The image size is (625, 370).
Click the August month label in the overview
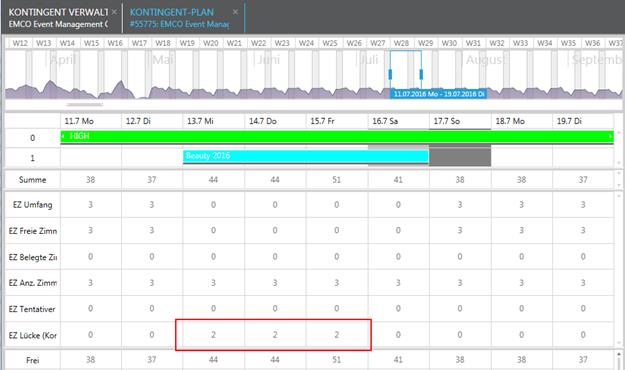[485, 60]
